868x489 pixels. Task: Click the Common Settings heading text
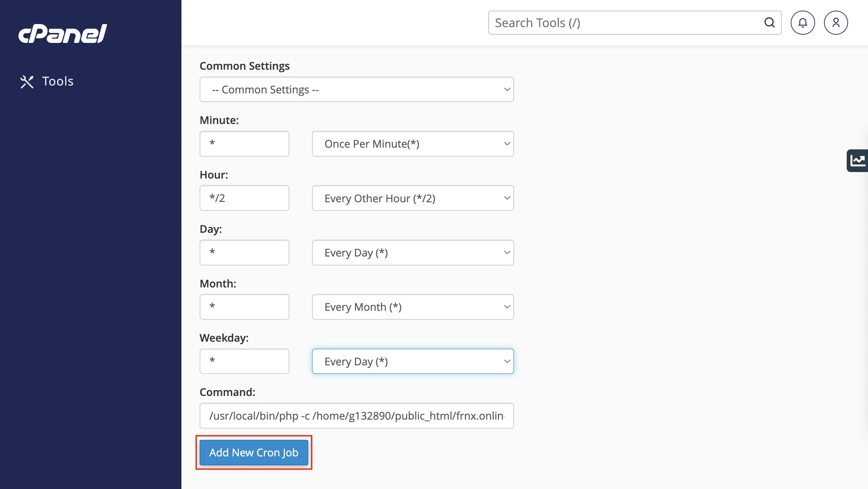pyautogui.click(x=244, y=66)
